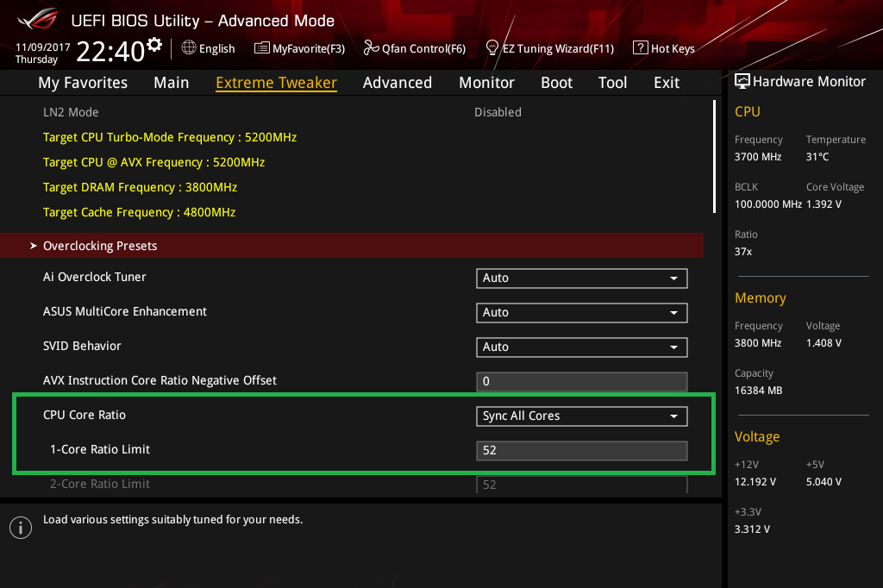The height and width of the screenshot is (588, 883).
Task: Open the Tool tab
Action: pos(612,83)
